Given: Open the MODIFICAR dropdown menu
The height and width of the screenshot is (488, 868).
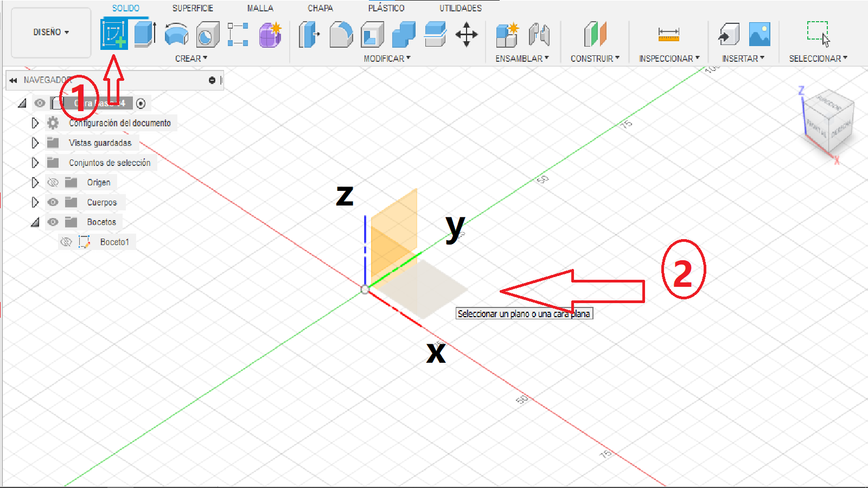Looking at the screenshot, I should (387, 59).
